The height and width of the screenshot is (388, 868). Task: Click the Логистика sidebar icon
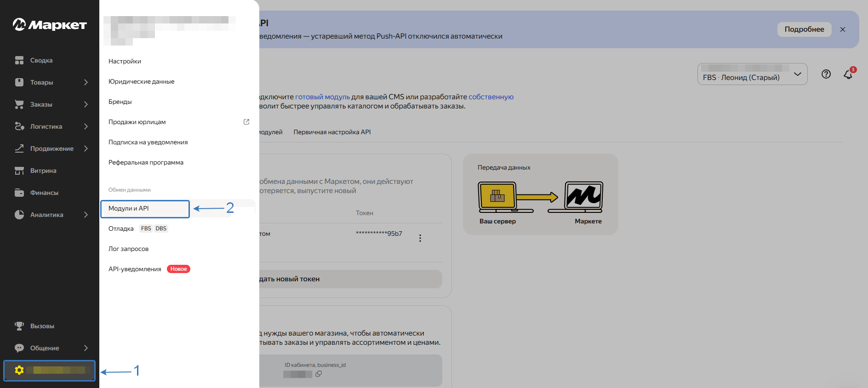19,126
